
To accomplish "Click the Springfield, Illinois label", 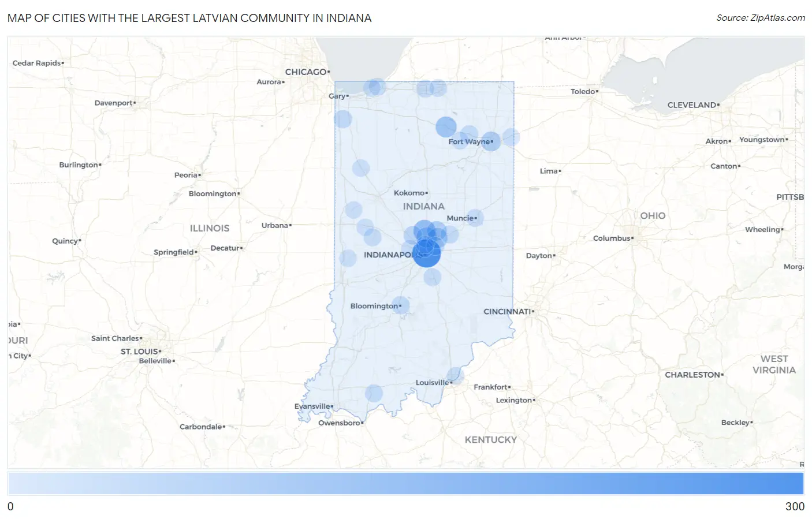I will 174,252.
